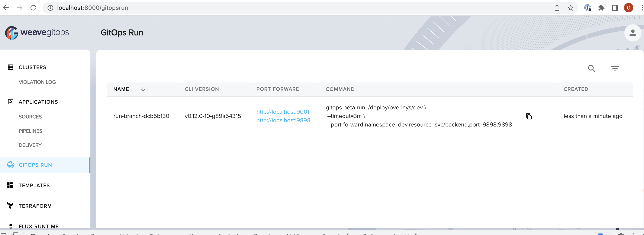The height and width of the screenshot is (235, 644).
Task: Click the browser forward arrow
Action: 19,8
